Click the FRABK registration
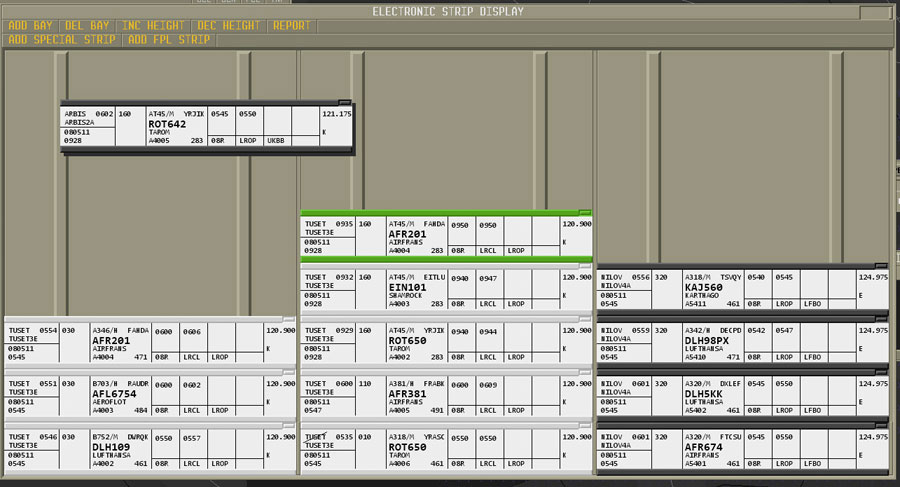Image resolution: width=900 pixels, height=487 pixels. click(435, 384)
